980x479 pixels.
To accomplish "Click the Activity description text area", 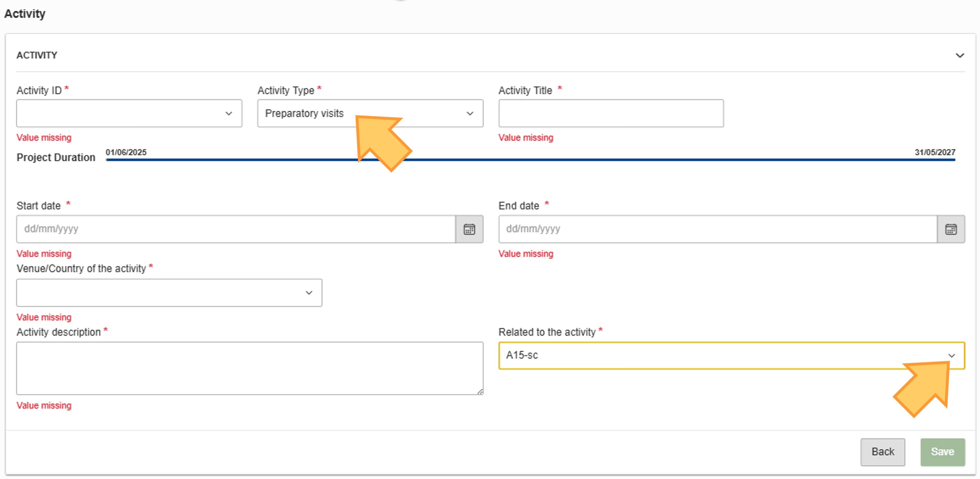I will [250, 368].
